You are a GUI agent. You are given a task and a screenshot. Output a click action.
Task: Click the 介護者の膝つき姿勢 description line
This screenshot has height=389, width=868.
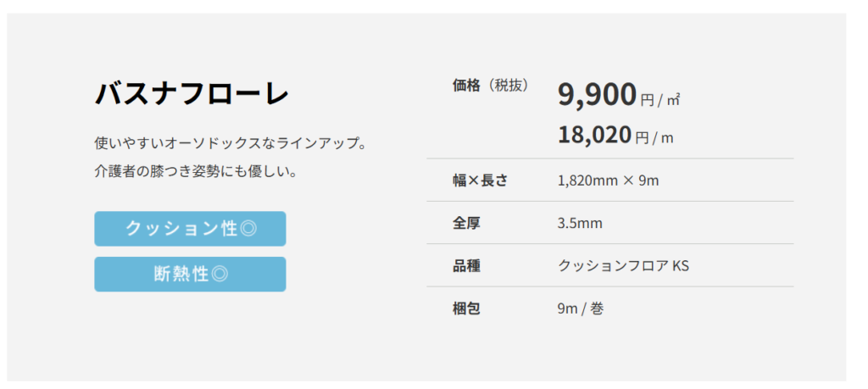click(x=197, y=172)
